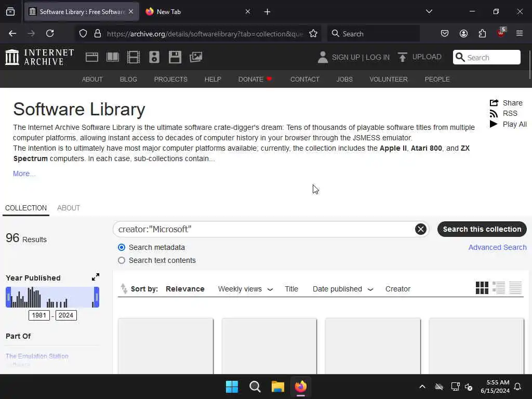532x399 pixels.
Task: Open the RSS feed
Action: (x=504, y=113)
